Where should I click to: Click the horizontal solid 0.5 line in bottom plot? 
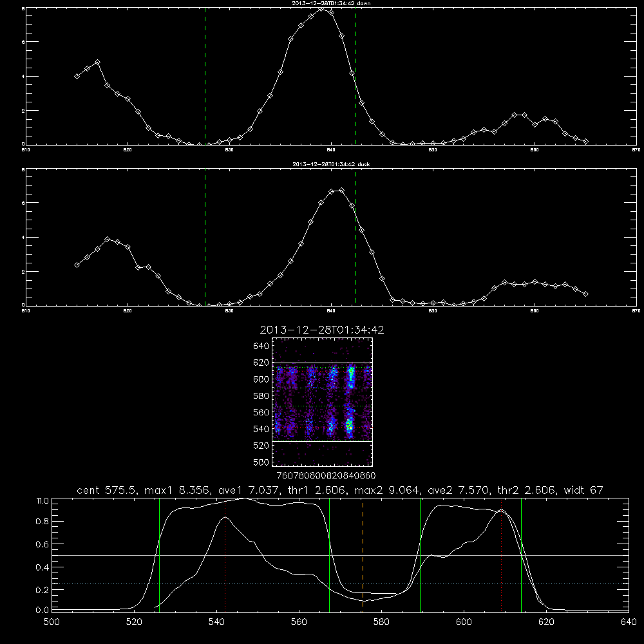(x=340, y=555)
